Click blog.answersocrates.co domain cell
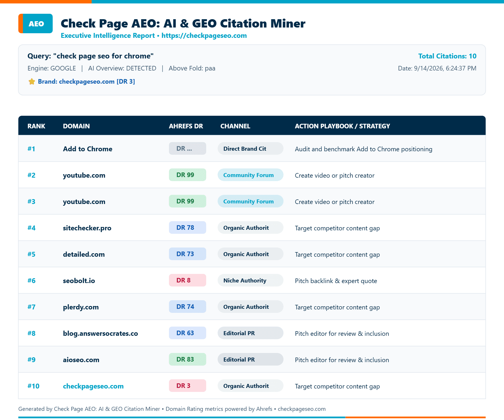The width and height of the screenshot is (504, 420). pos(100,333)
